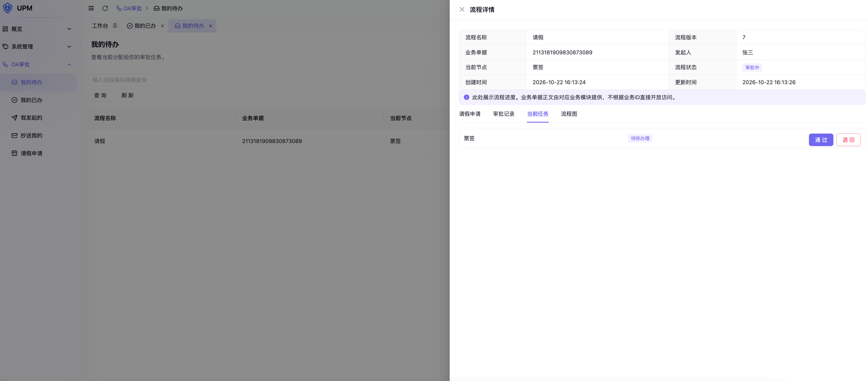The image size is (868, 381).
Task: Click the 发起人 value 张三
Action: 748,53
